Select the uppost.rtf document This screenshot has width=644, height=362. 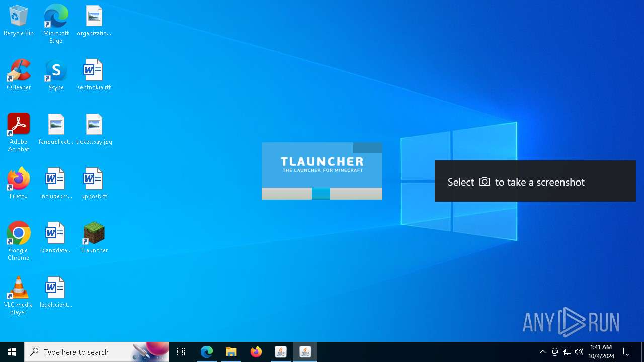94,184
